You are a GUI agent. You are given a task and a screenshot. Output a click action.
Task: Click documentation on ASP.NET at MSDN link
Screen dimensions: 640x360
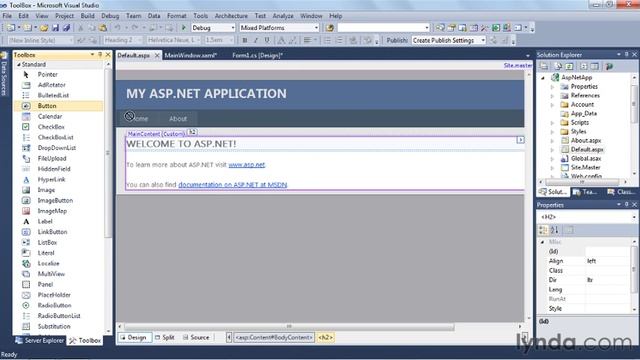click(x=233, y=184)
